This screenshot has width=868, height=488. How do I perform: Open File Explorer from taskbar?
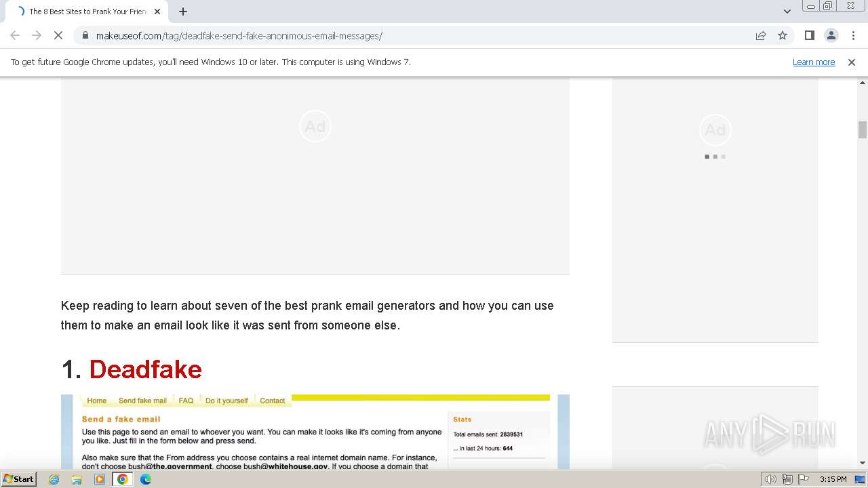pos(77,479)
